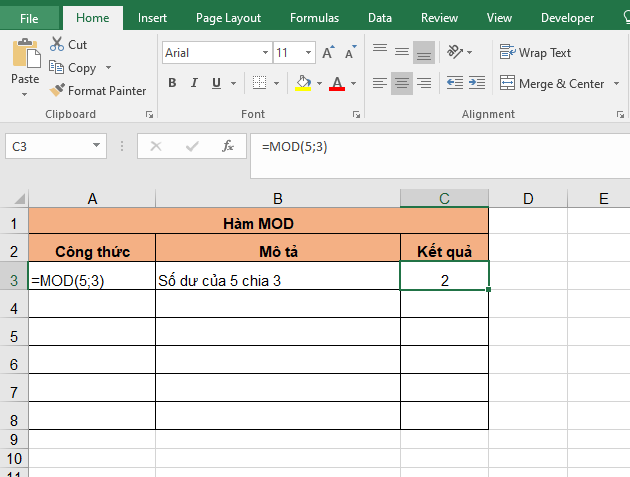Select the 'Kết quả' header cell
The height and width of the screenshot is (477, 630).
[x=444, y=248]
